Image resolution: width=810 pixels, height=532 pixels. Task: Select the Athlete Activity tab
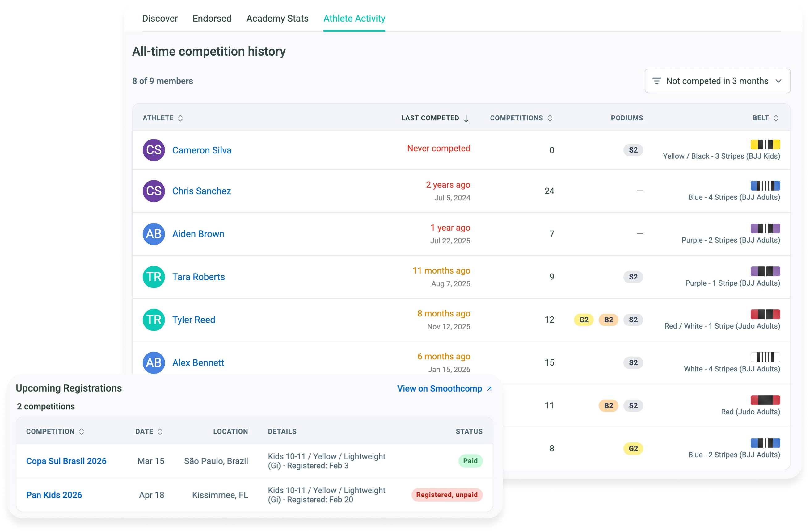354,18
